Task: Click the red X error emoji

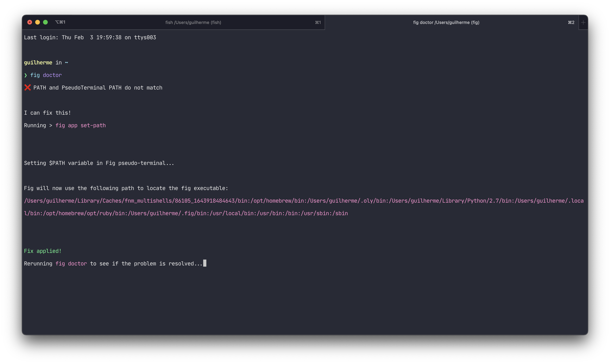Action: 28,88
